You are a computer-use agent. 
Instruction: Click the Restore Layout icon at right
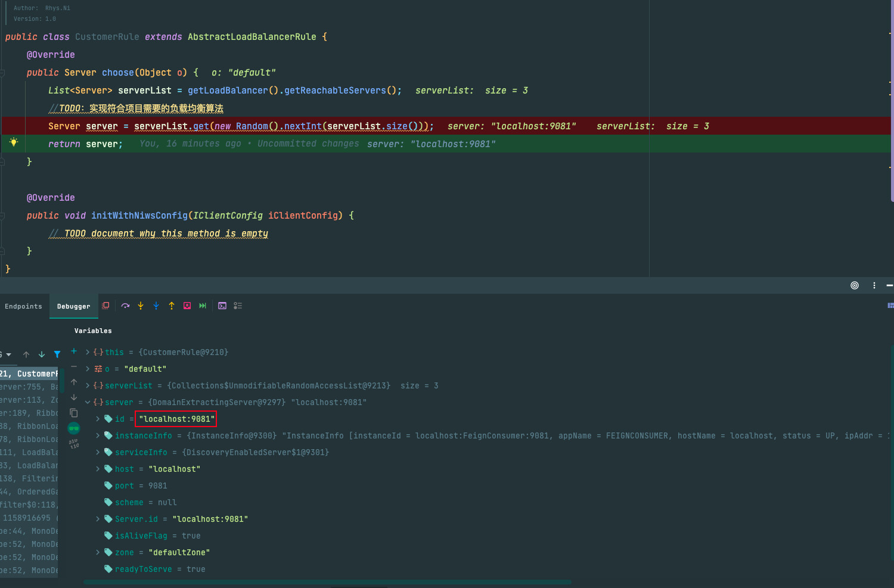point(890,306)
